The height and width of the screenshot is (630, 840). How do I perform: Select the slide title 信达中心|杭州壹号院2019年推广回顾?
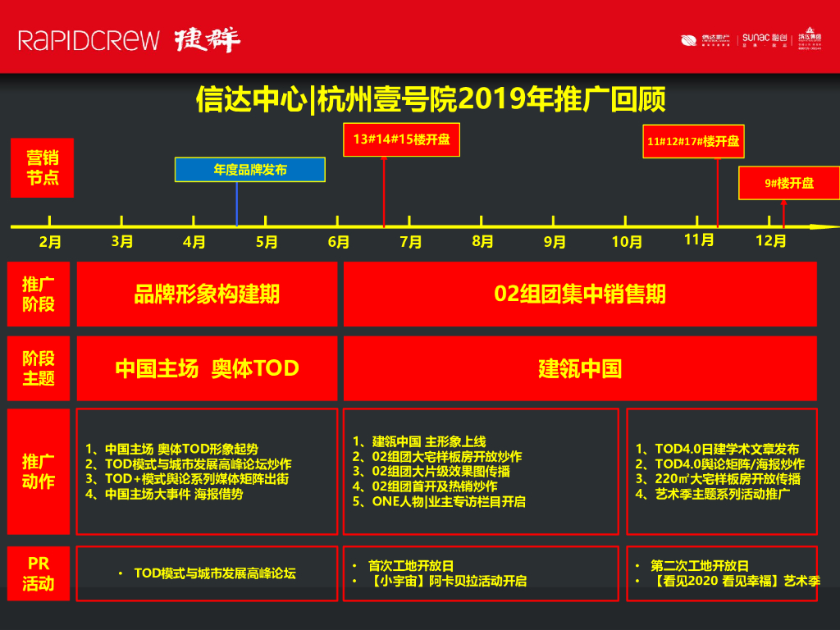(431, 99)
